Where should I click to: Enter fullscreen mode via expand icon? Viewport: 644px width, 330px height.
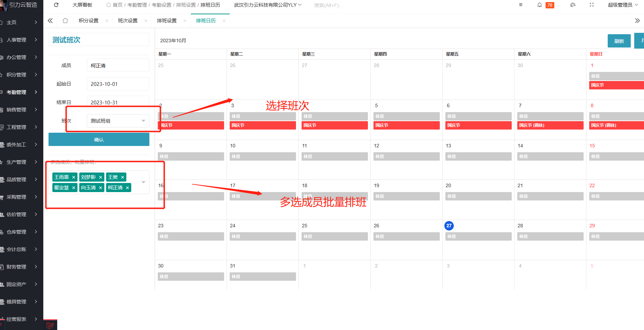tap(592, 5)
